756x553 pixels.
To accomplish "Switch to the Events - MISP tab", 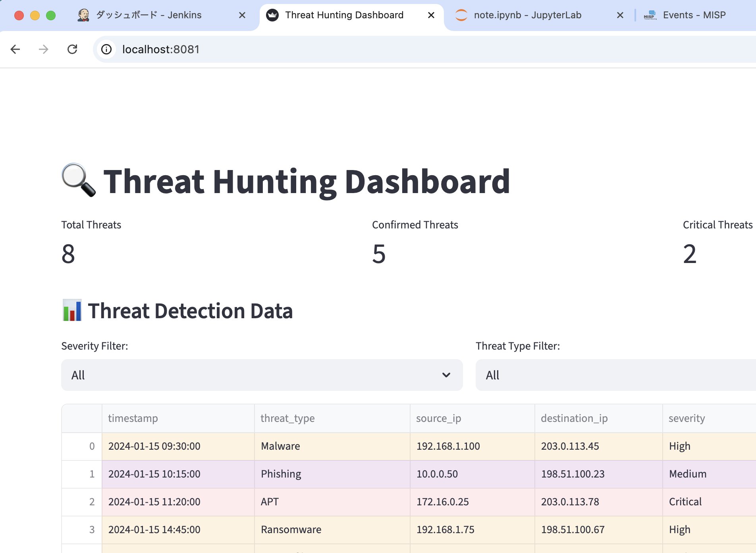I will click(x=694, y=15).
